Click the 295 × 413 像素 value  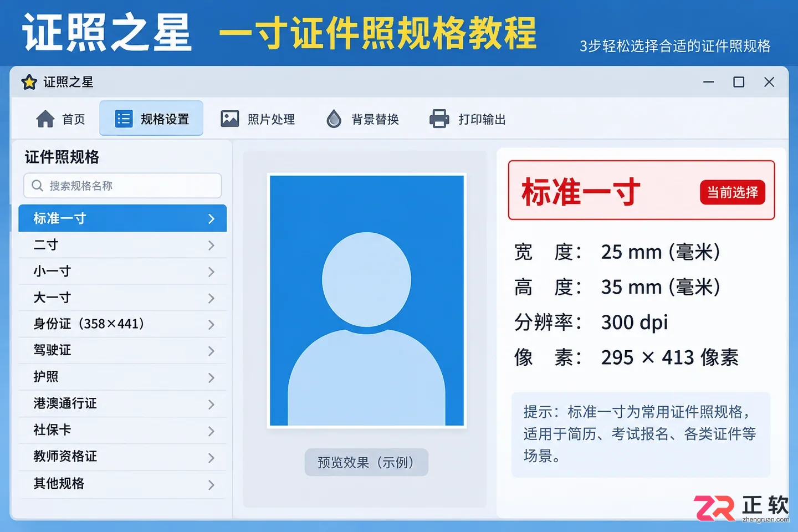[x=669, y=357]
